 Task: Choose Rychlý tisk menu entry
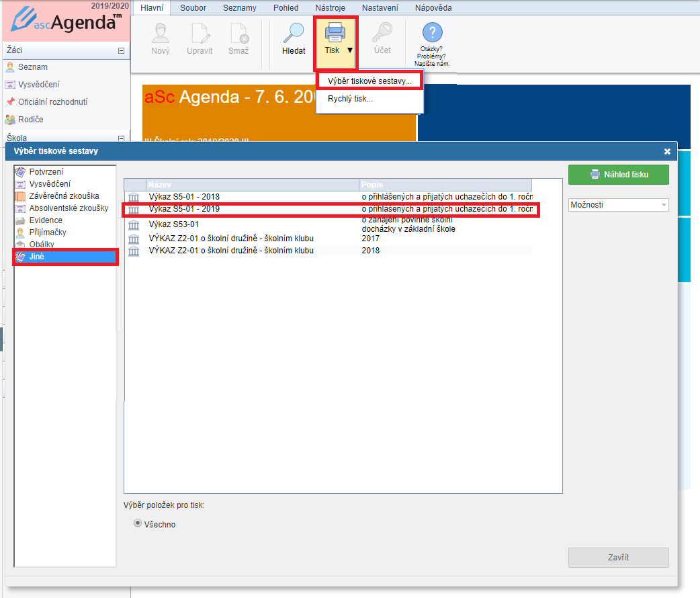point(369,99)
